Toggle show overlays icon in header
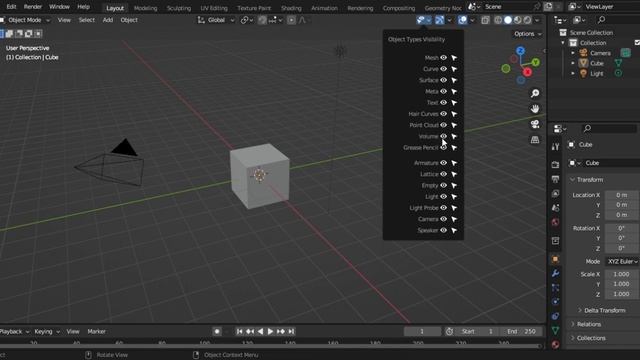640x360 pixels. click(x=462, y=20)
